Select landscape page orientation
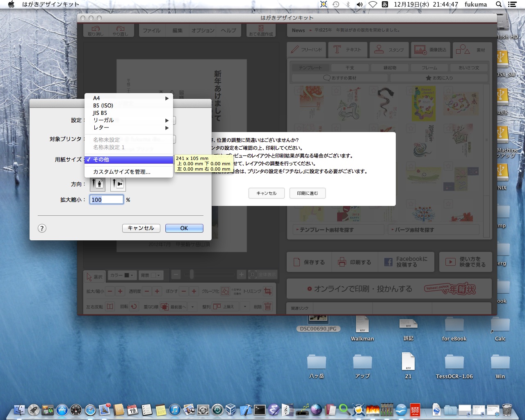 (118, 184)
